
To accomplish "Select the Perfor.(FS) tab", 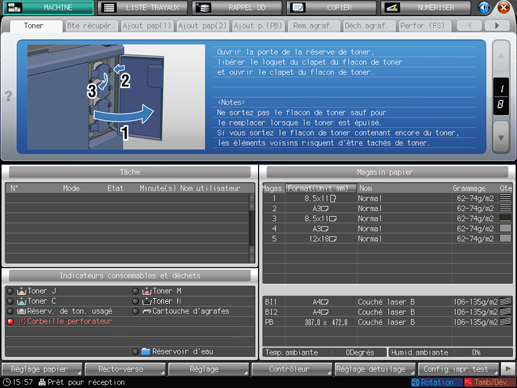I will 425,26.
